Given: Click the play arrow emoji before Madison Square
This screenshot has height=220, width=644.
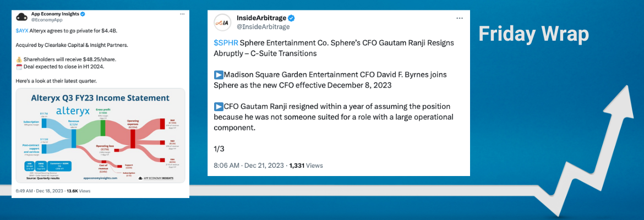Looking at the screenshot, I should [x=219, y=74].
